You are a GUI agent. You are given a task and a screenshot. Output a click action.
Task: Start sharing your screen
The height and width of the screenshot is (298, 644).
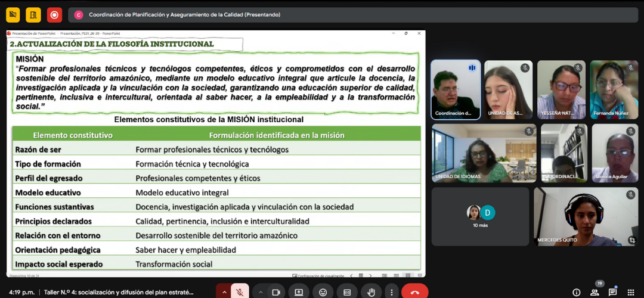pyautogui.click(x=299, y=292)
